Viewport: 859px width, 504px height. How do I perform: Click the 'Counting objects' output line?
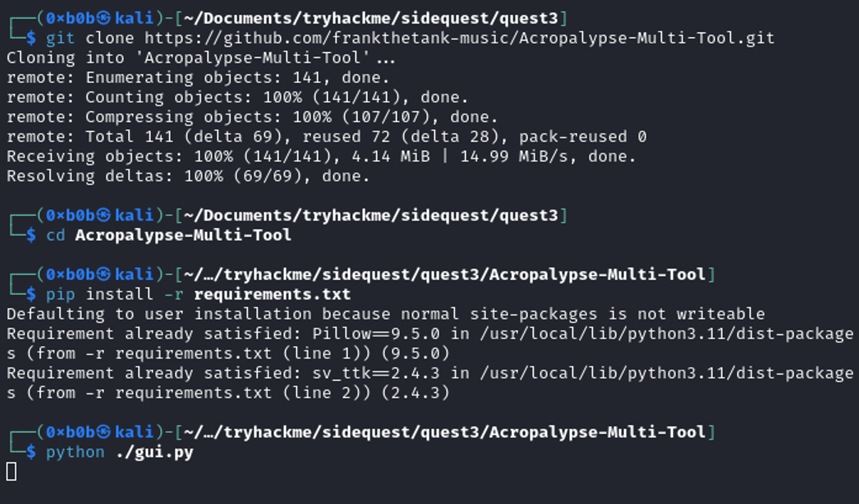tap(237, 97)
